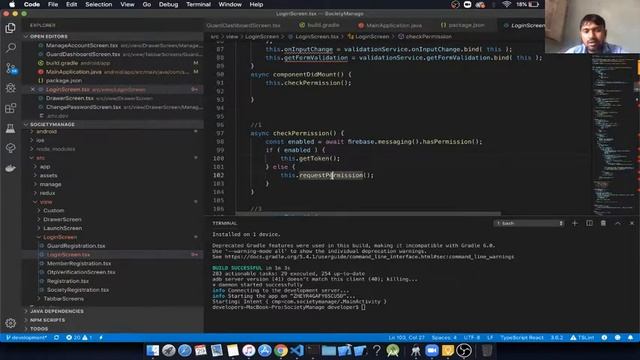The height and width of the screenshot is (360, 640).
Task: Open the Selection menu
Action: coord(98,4)
